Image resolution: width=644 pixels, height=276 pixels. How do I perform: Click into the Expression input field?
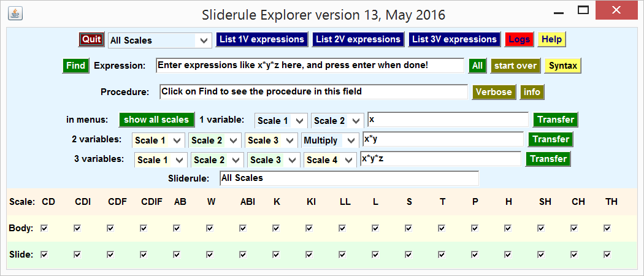pyautogui.click(x=310, y=65)
